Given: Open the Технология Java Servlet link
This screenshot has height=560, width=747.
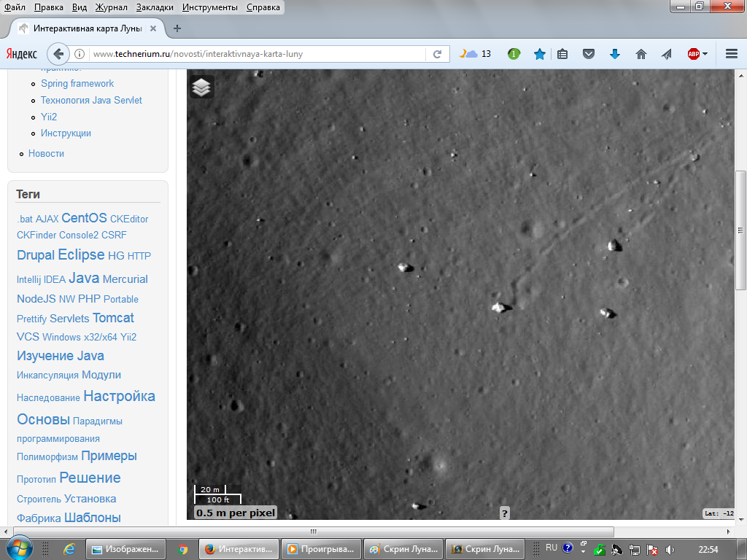Looking at the screenshot, I should (91, 100).
